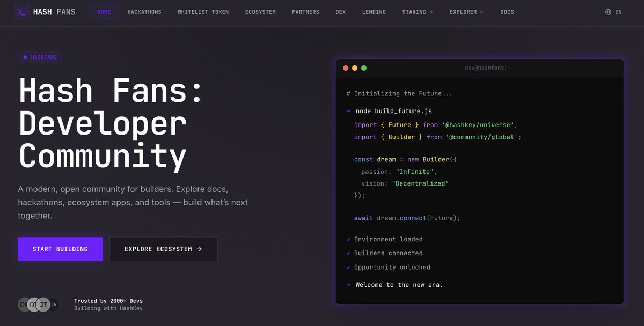Click the HASH FANS brand name
Screen dimensions: 644x326
[x=54, y=12]
